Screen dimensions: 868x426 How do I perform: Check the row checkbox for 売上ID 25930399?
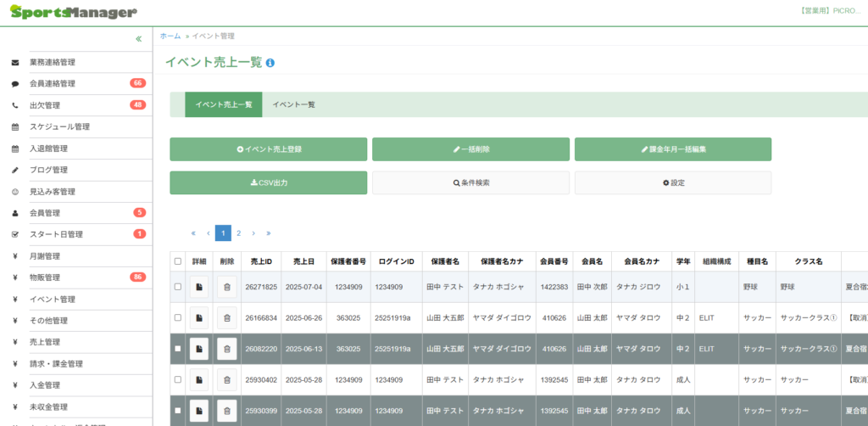[178, 411]
